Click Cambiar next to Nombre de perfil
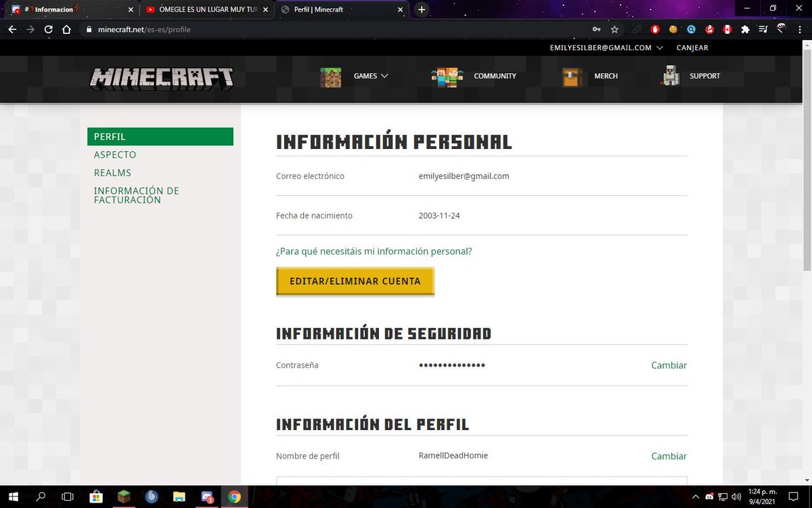The width and height of the screenshot is (812, 508). coord(669,457)
